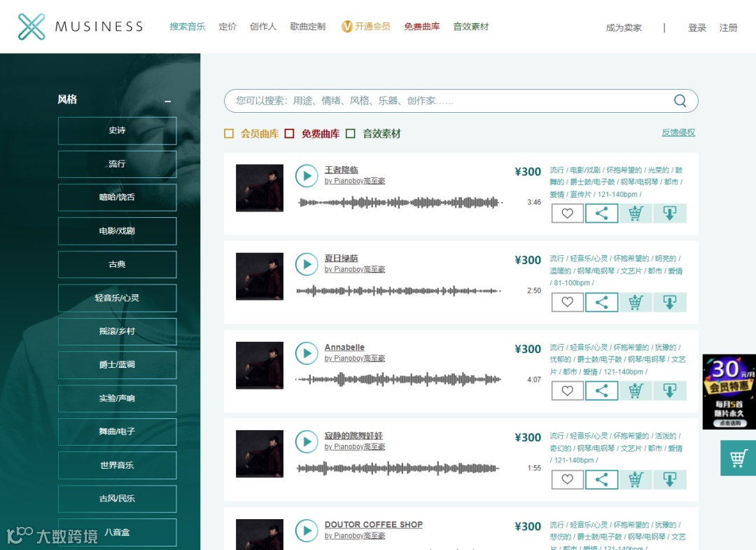This screenshot has width=756, height=550.
Task: Favorite Annabelle with the heart icon
Action: (x=568, y=391)
